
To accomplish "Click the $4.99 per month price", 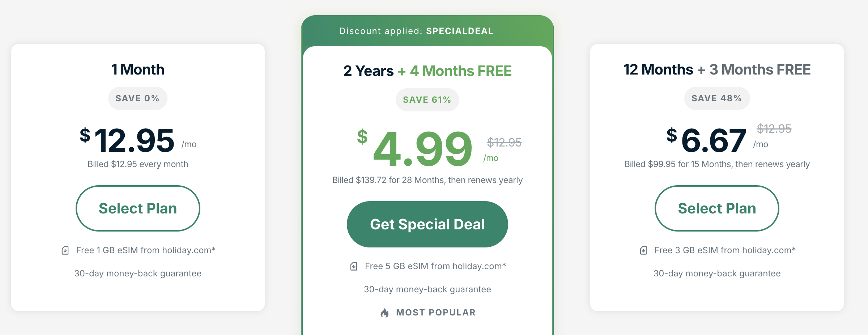I will click(x=427, y=148).
